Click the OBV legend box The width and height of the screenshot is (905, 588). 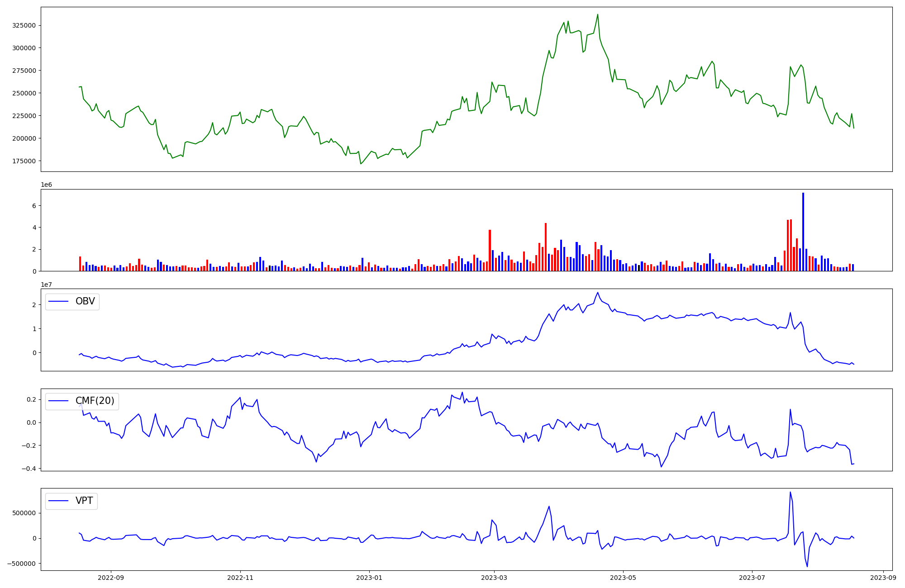click(x=72, y=302)
